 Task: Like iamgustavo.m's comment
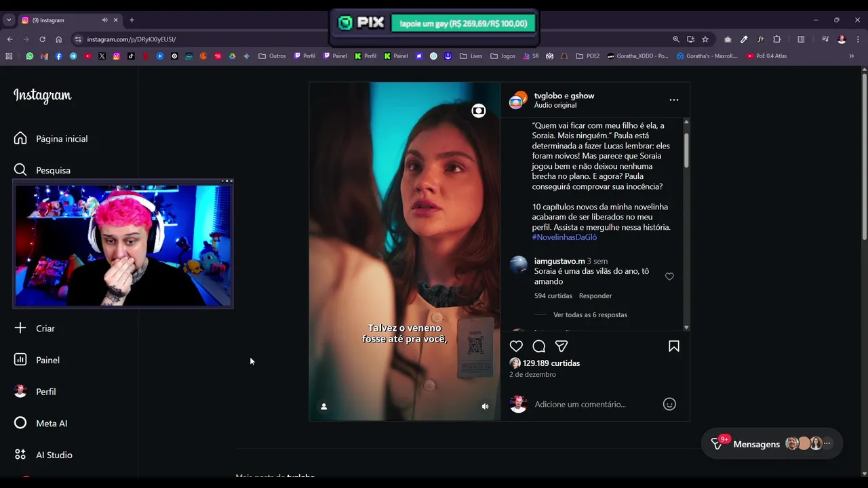(669, 277)
